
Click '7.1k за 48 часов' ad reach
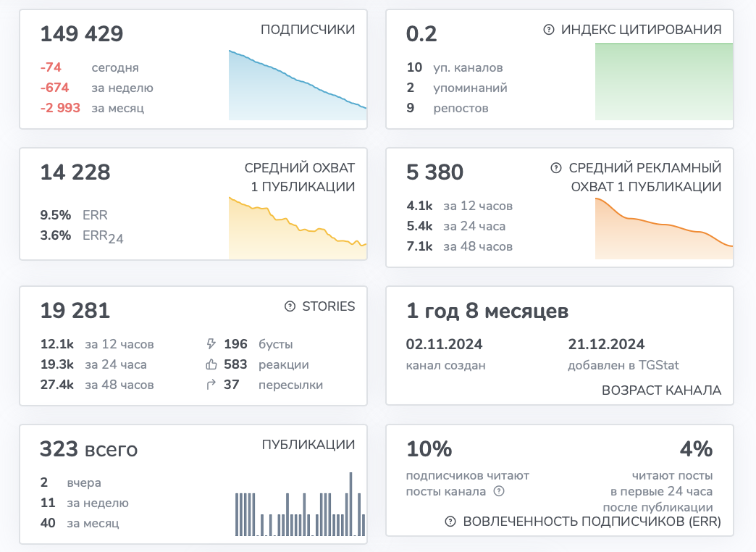coord(460,246)
